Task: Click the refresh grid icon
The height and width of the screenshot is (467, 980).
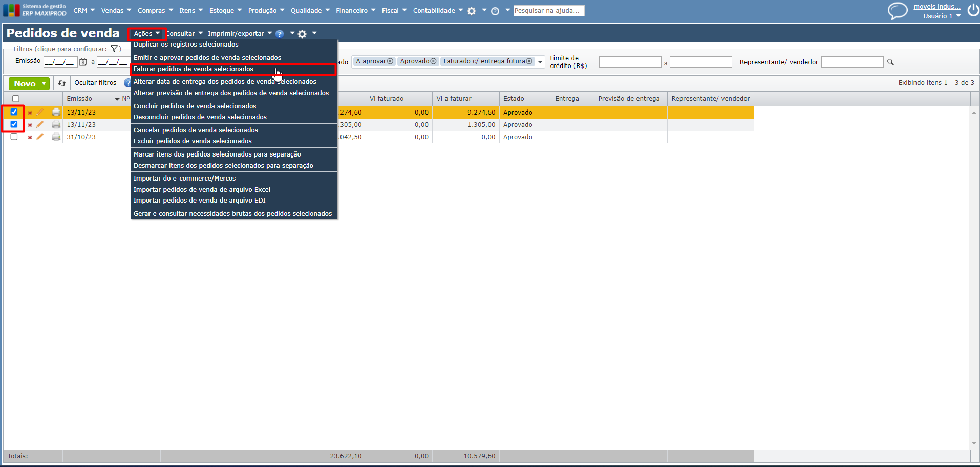Action: pyautogui.click(x=62, y=83)
